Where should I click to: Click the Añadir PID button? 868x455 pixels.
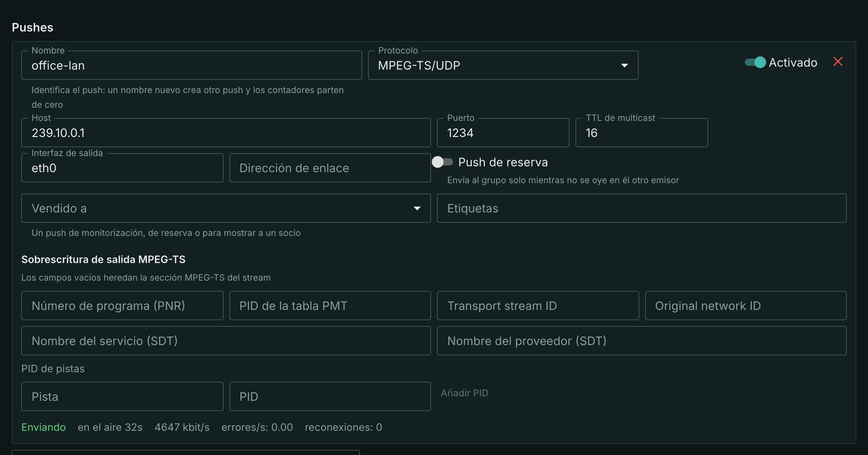pos(464,393)
